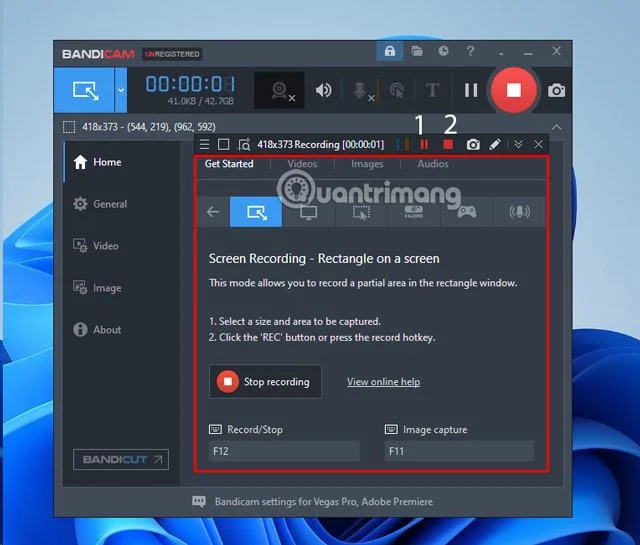Select HDMI device recording mode
The image size is (640, 545).
[414, 212]
